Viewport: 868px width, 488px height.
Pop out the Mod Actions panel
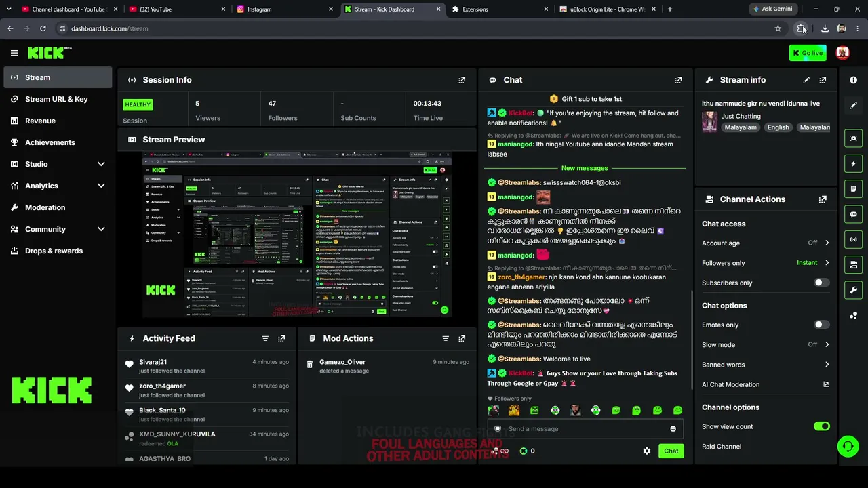point(462,338)
